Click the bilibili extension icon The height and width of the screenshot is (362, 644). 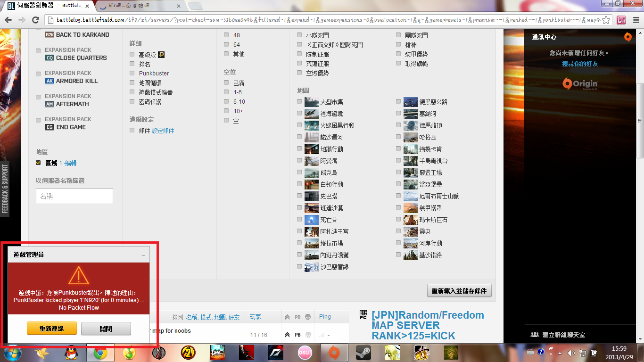[x=621, y=20]
